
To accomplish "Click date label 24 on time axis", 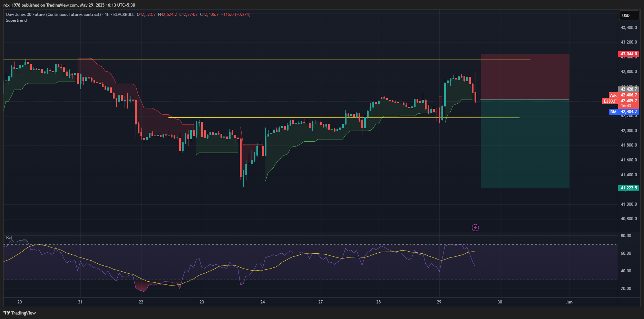I will [x=263, y=302].
